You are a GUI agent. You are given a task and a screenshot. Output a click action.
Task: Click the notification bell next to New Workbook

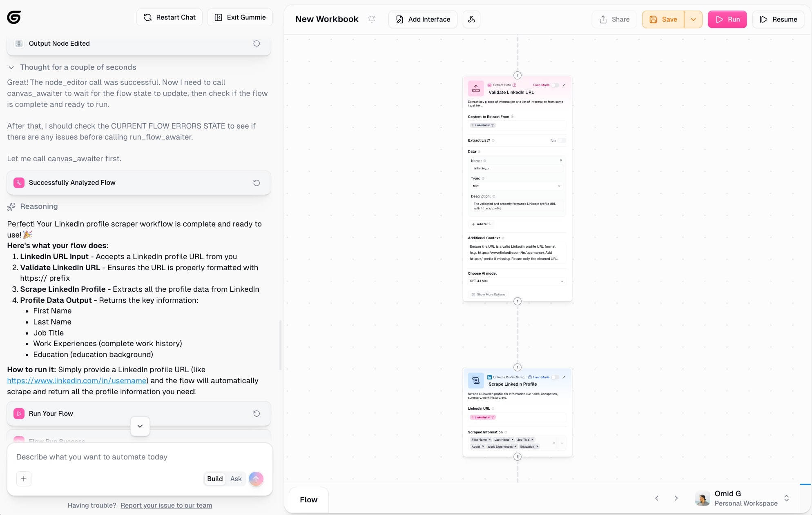(x=372, y=19)
